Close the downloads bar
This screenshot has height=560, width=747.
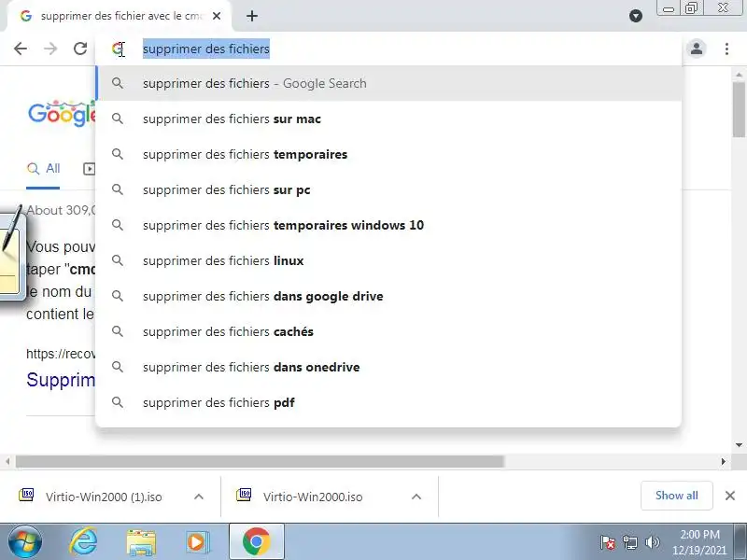730,496
